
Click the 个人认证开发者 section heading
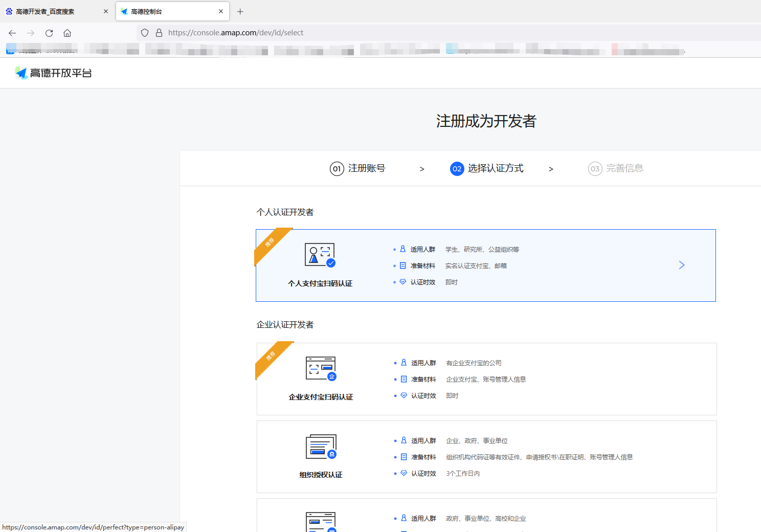285,212
